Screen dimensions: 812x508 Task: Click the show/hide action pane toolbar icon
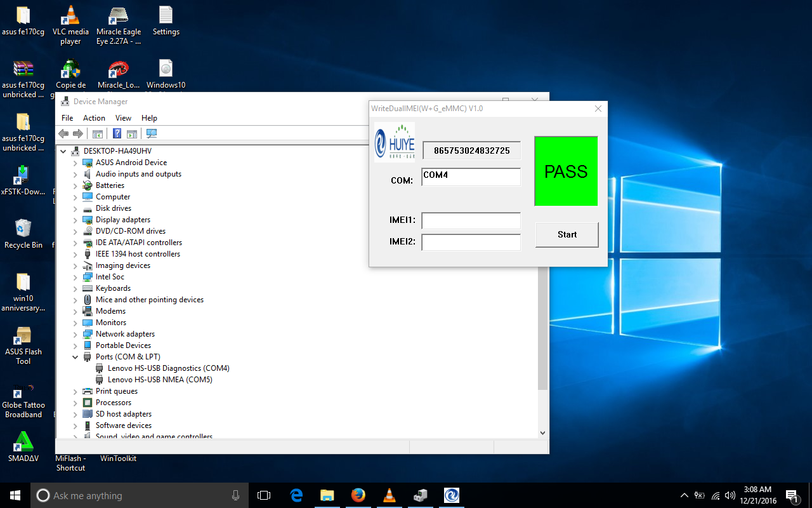(132, 133)
